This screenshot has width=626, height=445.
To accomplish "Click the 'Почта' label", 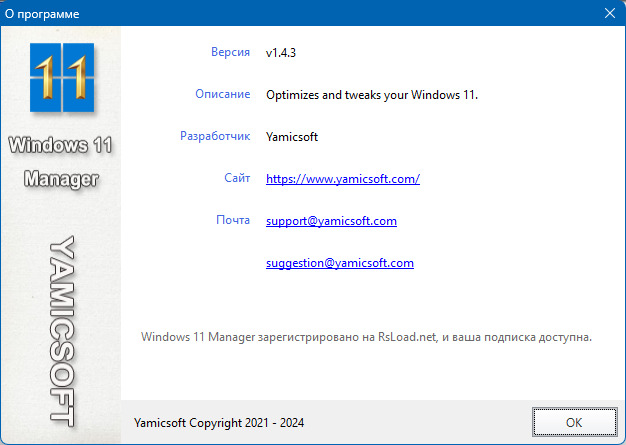I will pos(232,220).
